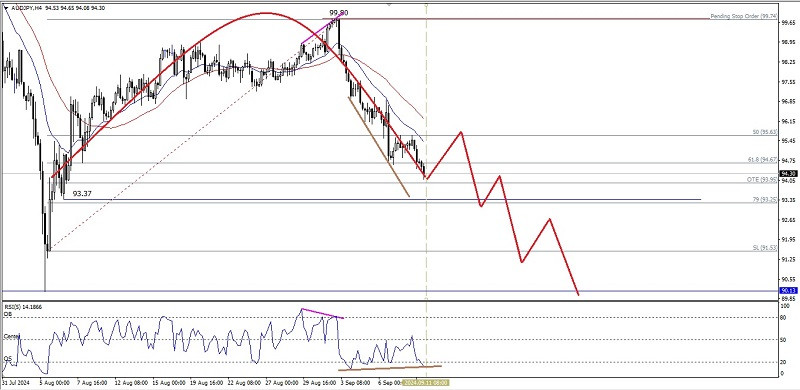Click the 96.15 price on the scale
This screenshot has height=390, width=800.
coord(788,121)
